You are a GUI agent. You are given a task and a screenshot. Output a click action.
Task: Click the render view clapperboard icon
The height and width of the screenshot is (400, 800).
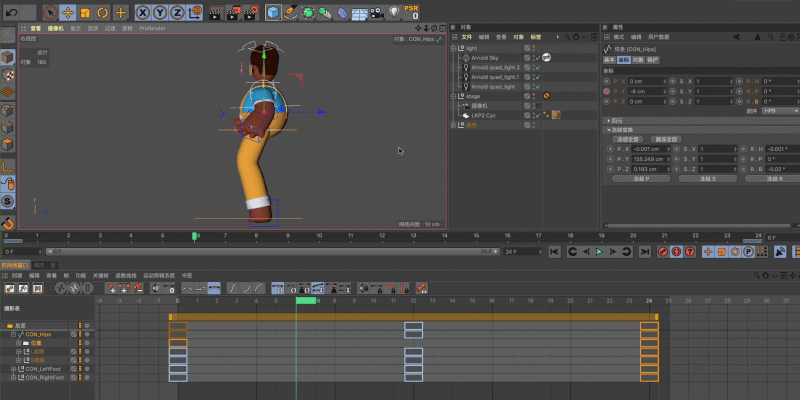pyautogui.click(x=217, y=12)
